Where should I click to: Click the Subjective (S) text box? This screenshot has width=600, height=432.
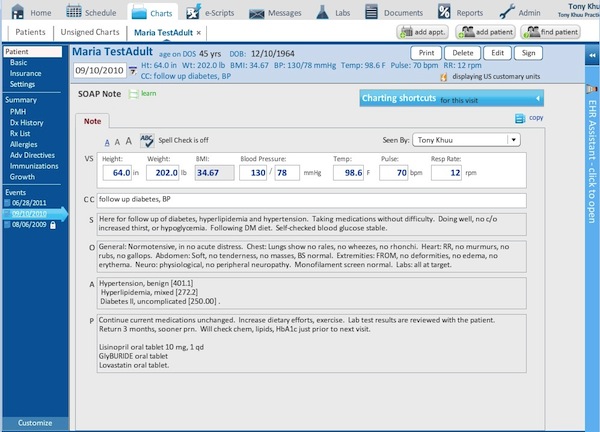[x=311, y=224]
